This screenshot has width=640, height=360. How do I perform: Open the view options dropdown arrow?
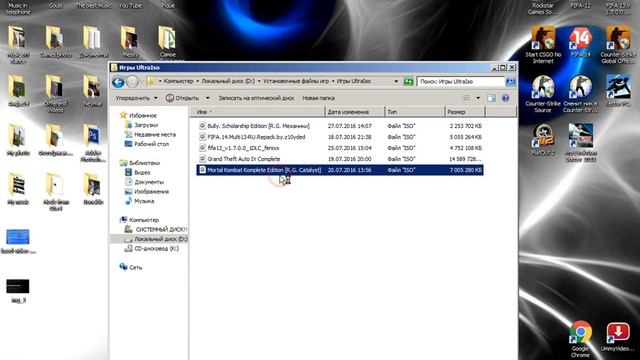tap(478, 98)
